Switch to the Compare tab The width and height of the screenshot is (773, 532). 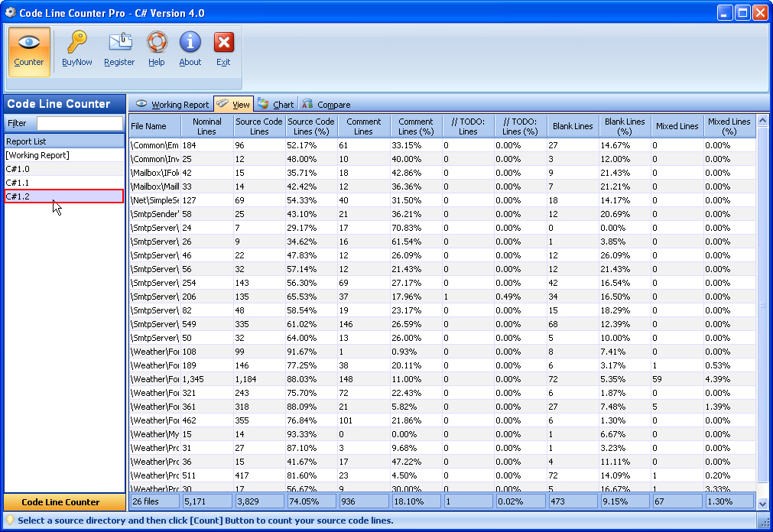tap(326, 104)
